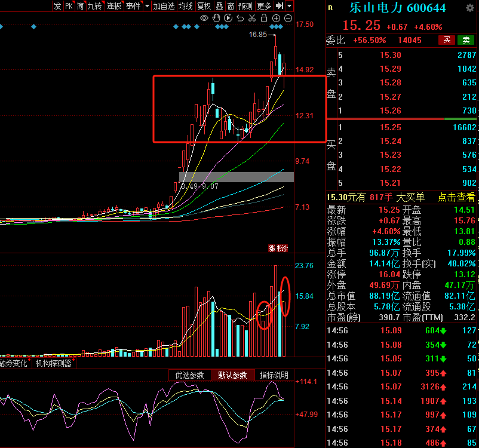Add stock via 加自选
The width and height of the screenshot is (479, 448).
tap(164, 6)
